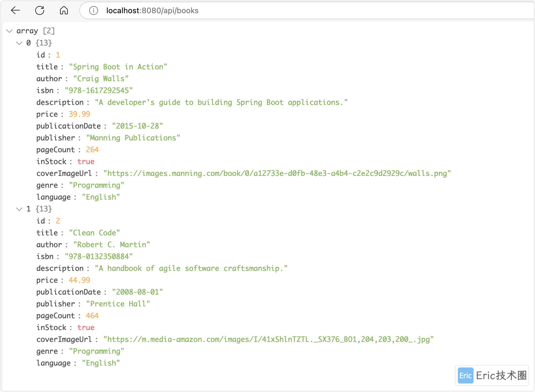Select price value 39.99
535x392 pixels.
[x=79, y=114]
